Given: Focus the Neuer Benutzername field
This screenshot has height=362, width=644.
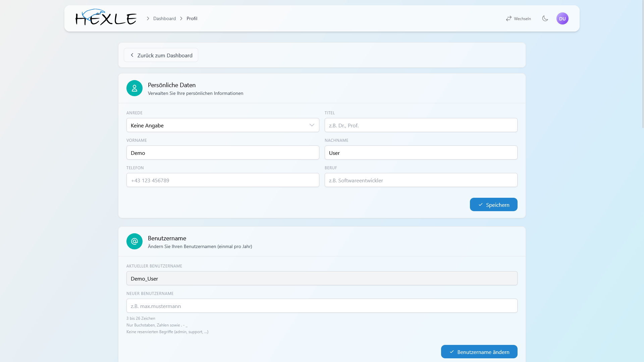Looking at the screenshot, I should point(322,306).
